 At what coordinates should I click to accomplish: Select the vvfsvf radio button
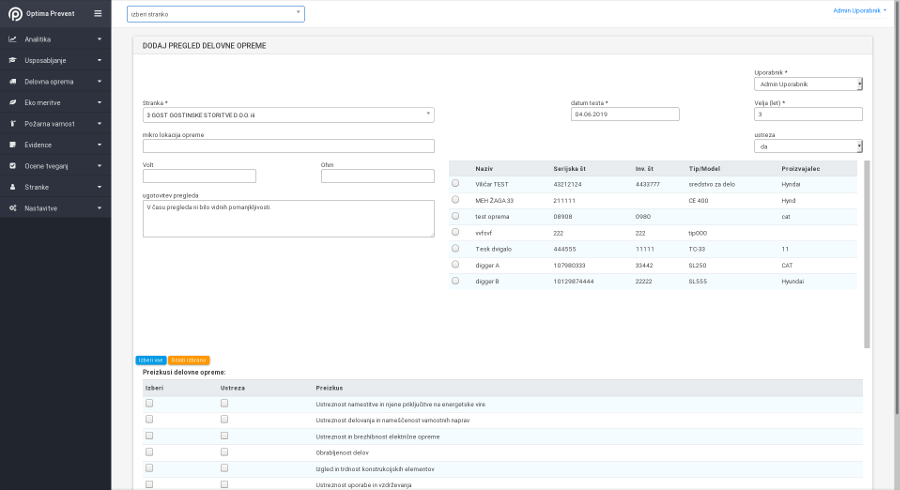[455, 232]
